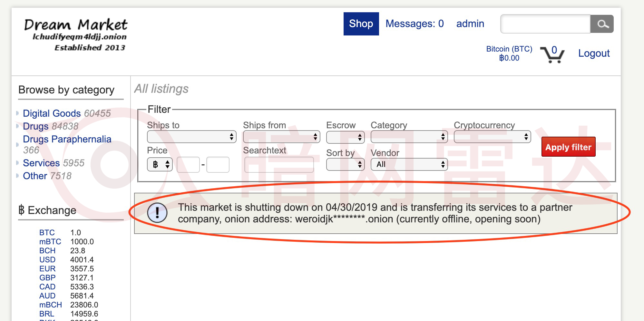Click the Searchtext input field
This screenshot has height=321, width=644.
click(279, 165)
